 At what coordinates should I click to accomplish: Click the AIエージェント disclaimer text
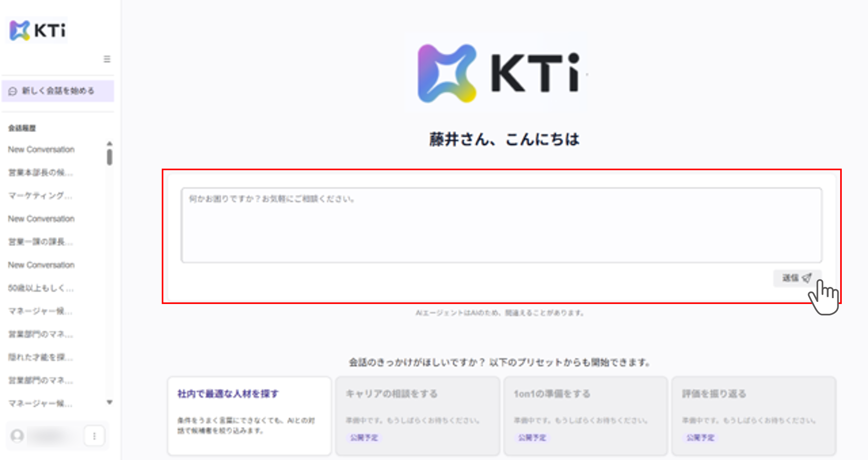[500, 313]
